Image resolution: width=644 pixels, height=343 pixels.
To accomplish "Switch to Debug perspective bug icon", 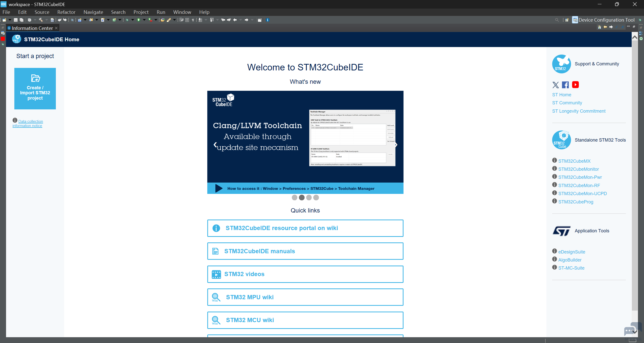I will tap(640, 20).
